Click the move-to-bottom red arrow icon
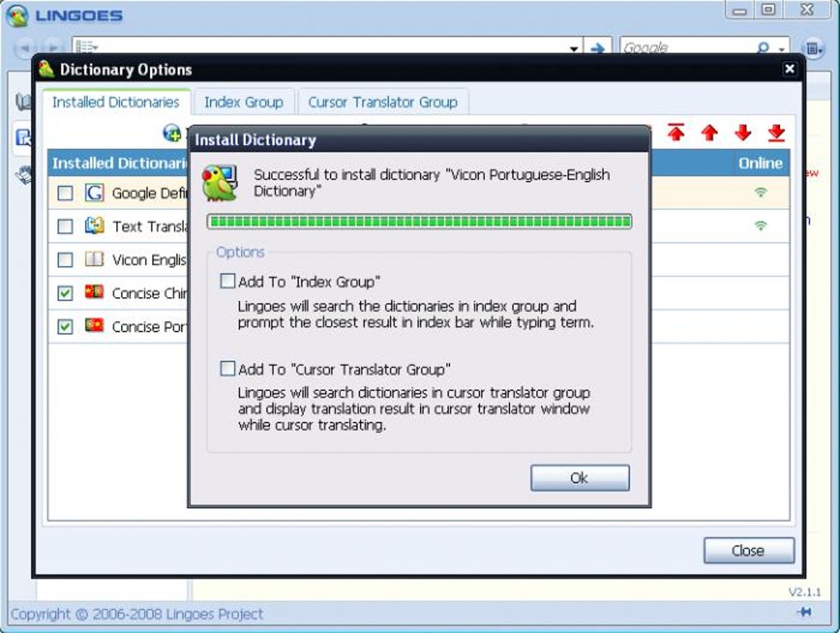The height and width of the screenshot is (633, 840). [x=777, y=133]
